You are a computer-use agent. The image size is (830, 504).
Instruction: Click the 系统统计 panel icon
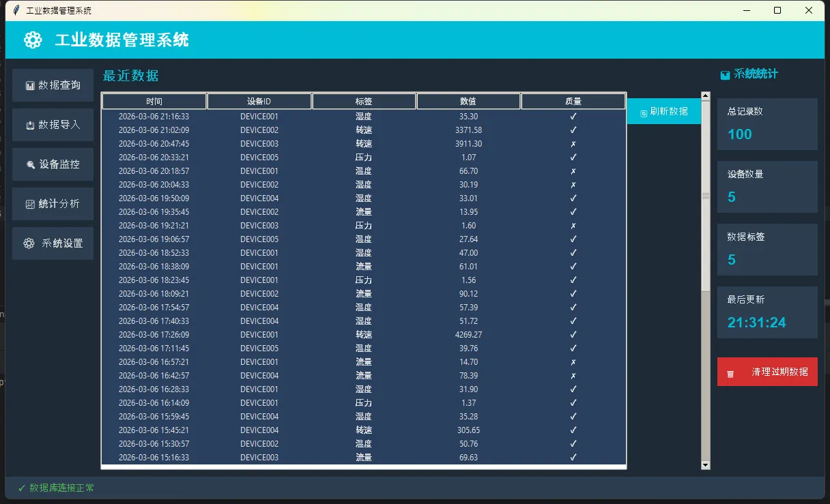[x=725, y=75]
